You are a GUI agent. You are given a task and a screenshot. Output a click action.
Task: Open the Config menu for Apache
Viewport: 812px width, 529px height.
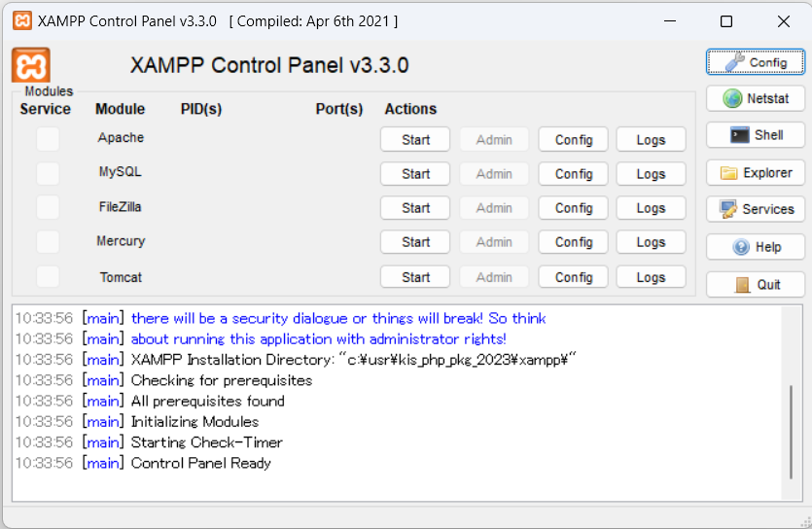(574, 140)
